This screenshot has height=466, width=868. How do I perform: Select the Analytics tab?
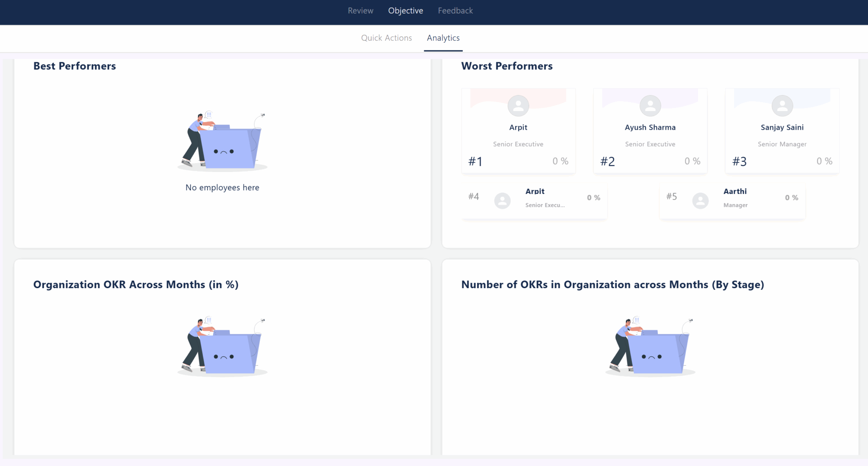coord(443,38)
